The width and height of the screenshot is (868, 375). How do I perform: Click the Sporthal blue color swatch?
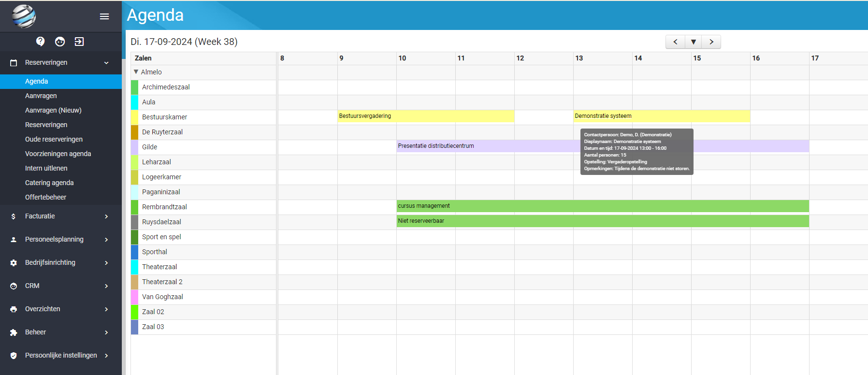pos(134,252)
